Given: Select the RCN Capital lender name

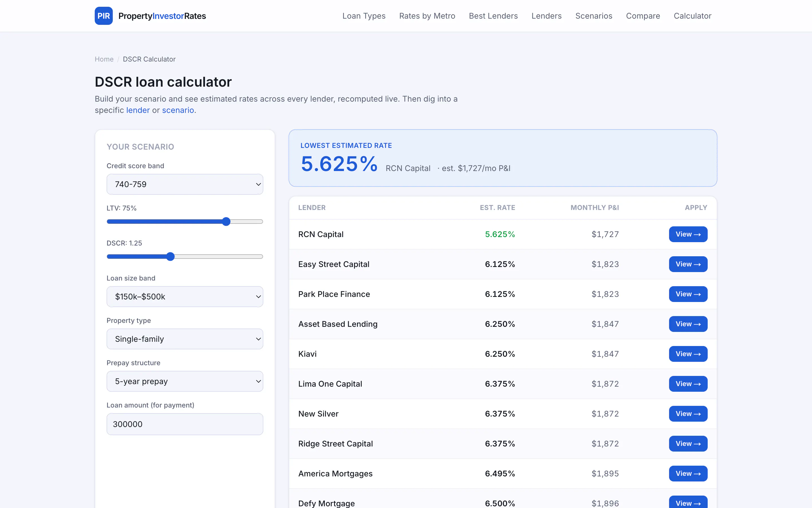Looking at the screenshot, I should click(x=321, y=234).
